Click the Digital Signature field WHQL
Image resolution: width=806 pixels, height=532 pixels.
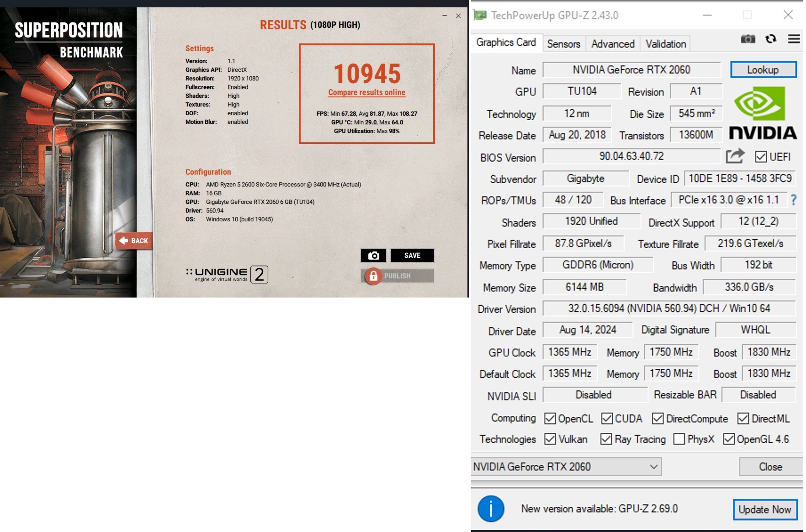pos(756,330)
